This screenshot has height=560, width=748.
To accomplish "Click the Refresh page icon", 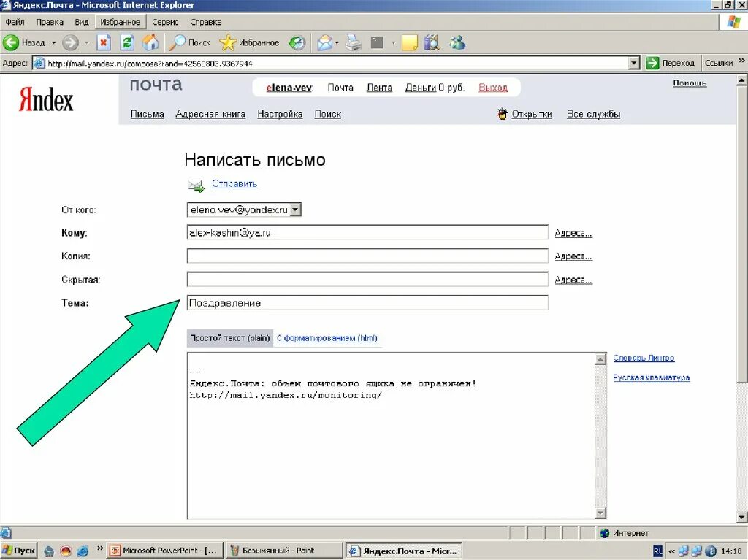I will point(127,43).
